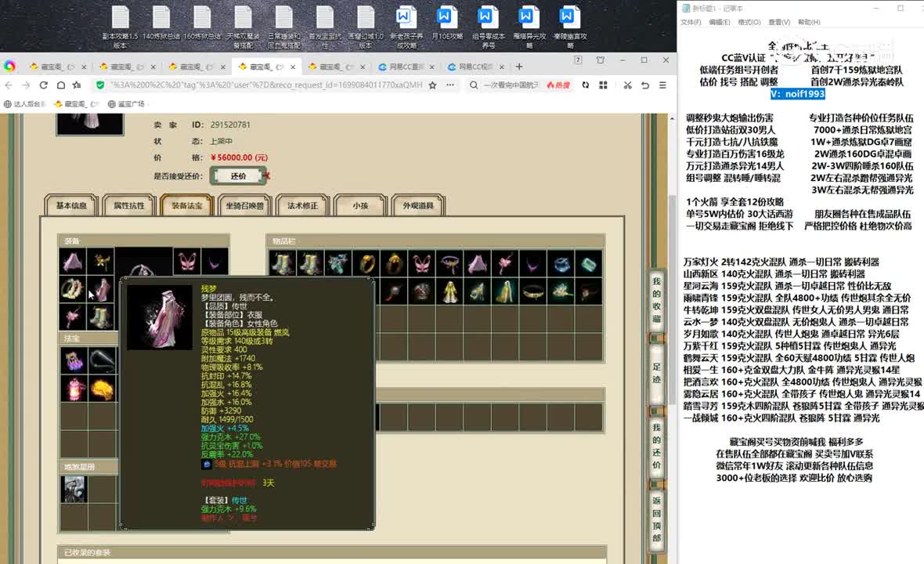Open Notepad 文件(F) menu

[x=691, y=22]
